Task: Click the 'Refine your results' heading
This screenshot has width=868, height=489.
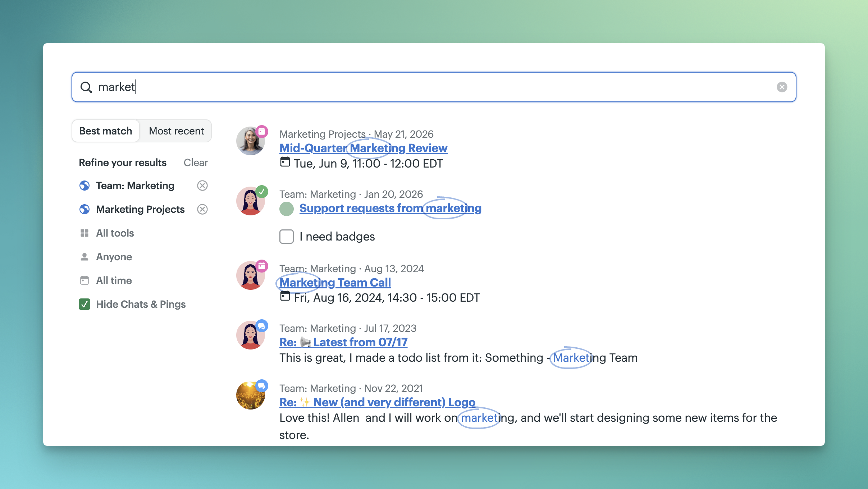Action: tap(123, 163)
